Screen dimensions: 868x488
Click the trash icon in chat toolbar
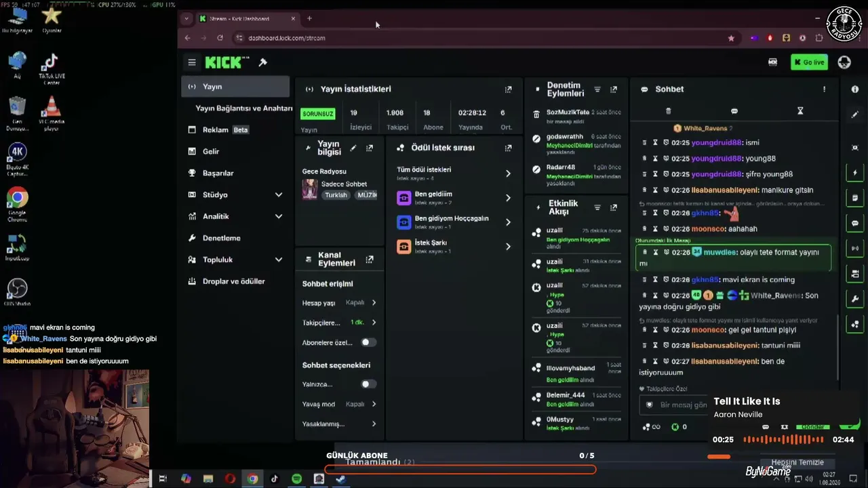click(x=668, y=110)
